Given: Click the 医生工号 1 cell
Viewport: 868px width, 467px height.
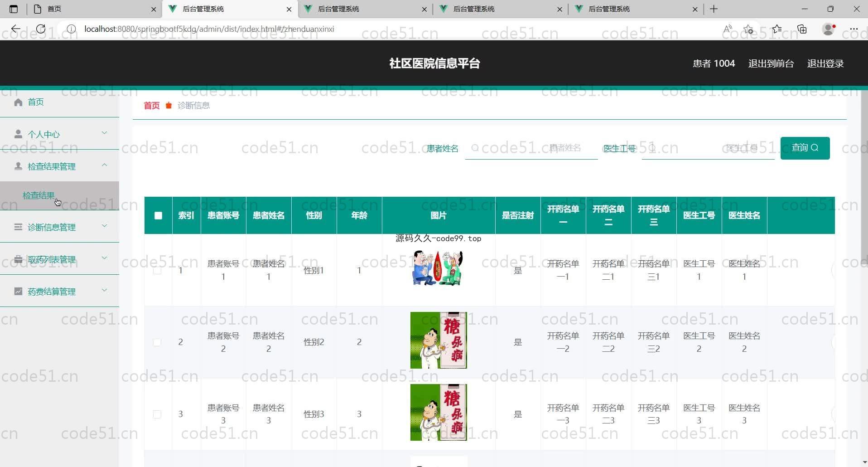Looking at the screenshot, I should tap(699, 270).
